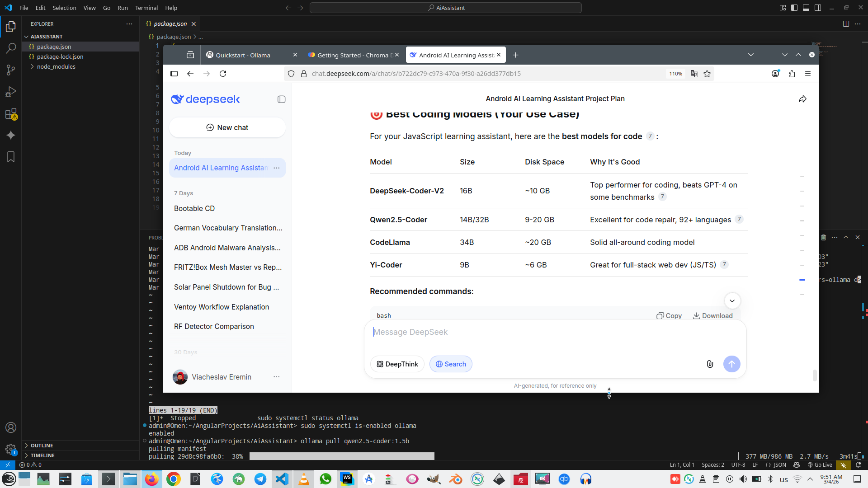This screenshot has height=488, width=868.
Task: Toggle DeepThink mode
Action: tap(397, 364)
